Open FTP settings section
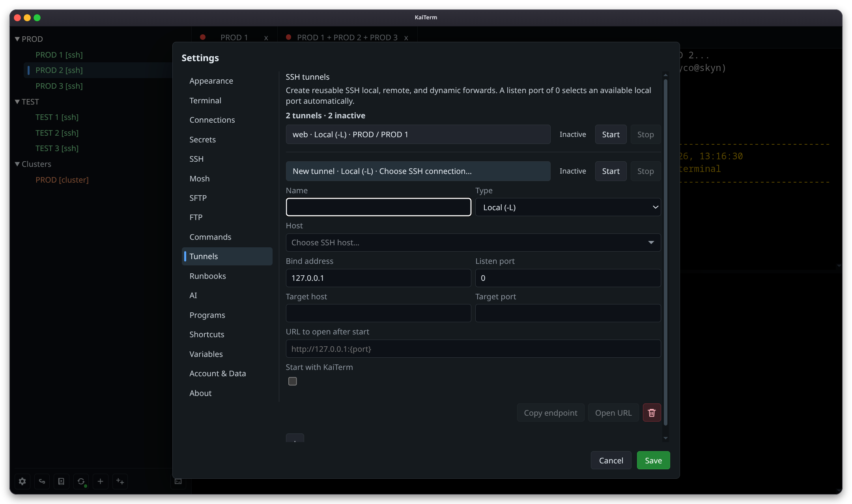The width and height of the screenshot is (852, 504). coord(227,217)
